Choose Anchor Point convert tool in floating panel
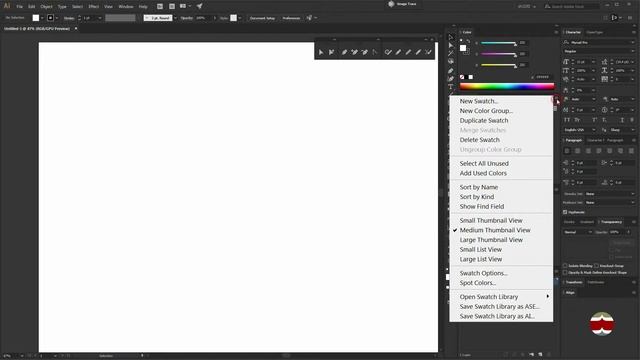640x360 pixels. pos(375,52)
